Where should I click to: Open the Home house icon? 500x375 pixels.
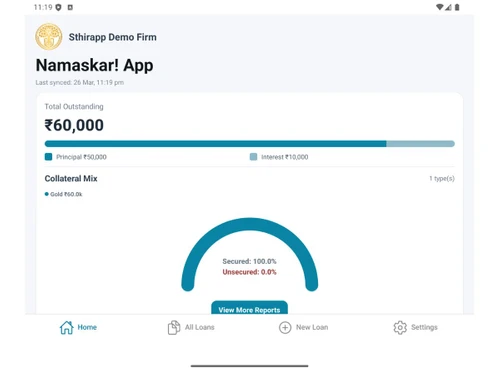pos(67,327)
